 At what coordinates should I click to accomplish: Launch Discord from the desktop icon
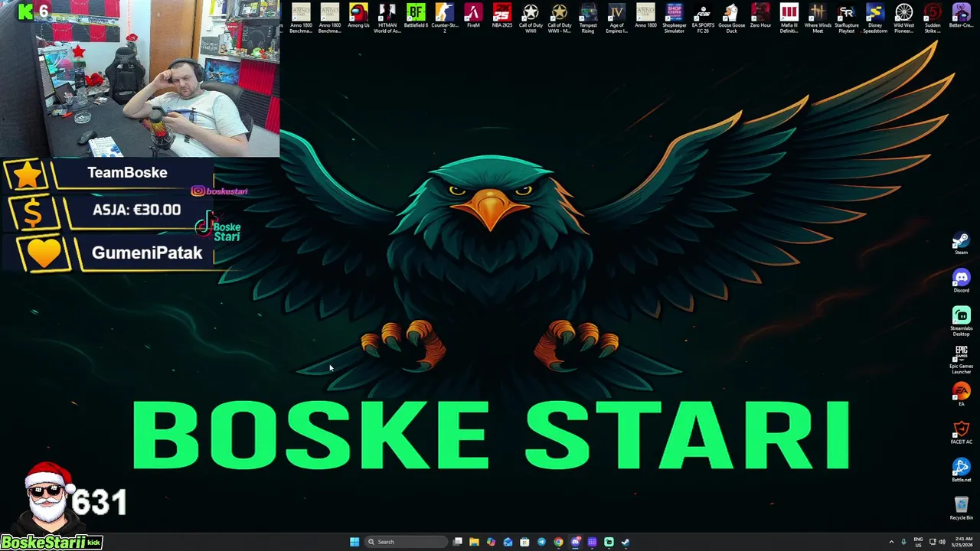coord(961,281)
